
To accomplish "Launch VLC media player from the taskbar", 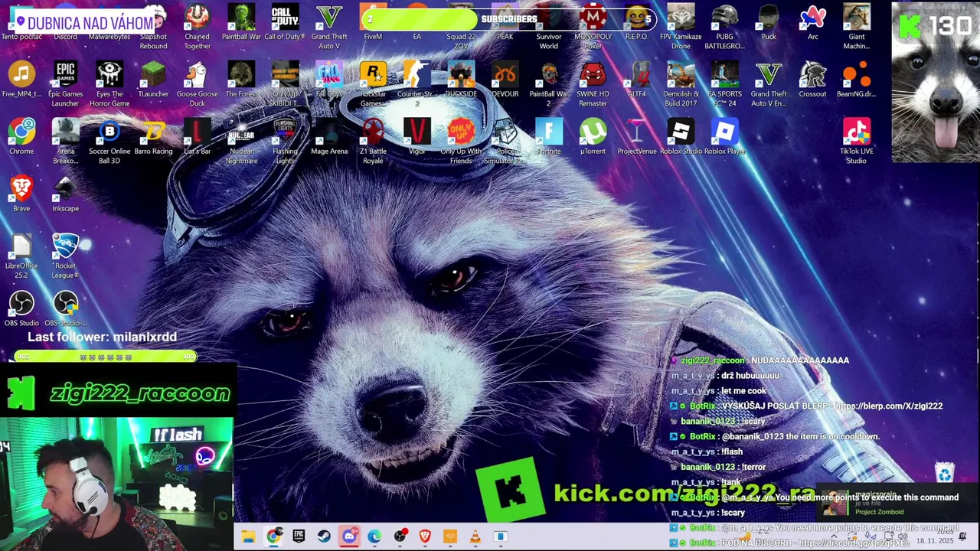I will (475, 536).
